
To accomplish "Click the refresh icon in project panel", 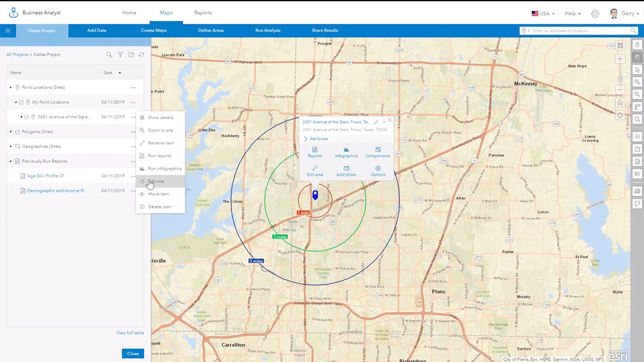I will 141,55.
